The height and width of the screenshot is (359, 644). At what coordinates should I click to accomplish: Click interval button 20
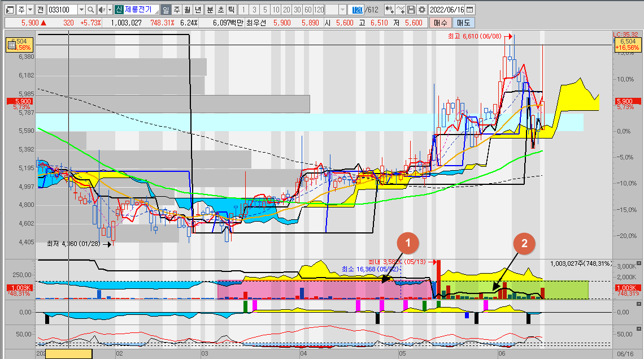(286, 10)
